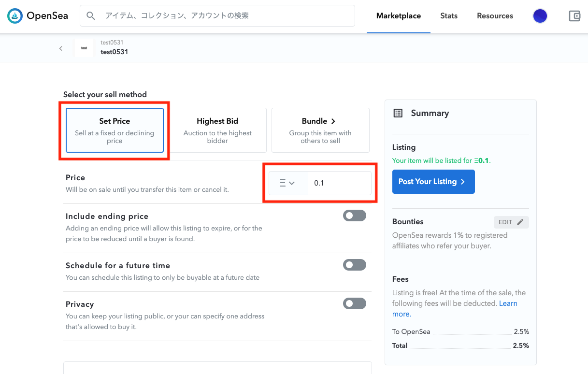Click the search input field
The width and height of the screenshot is (588, 374).
click(x=217, y=16)
